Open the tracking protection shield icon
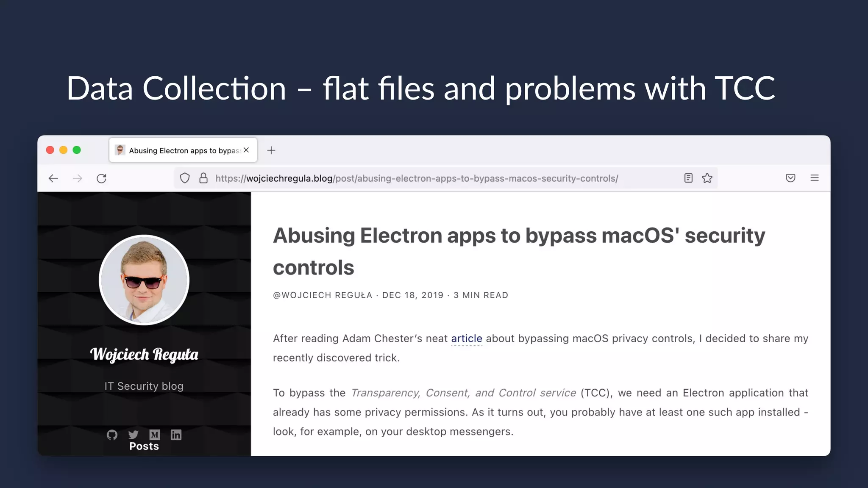868x488 pixels. coord(185,178)
